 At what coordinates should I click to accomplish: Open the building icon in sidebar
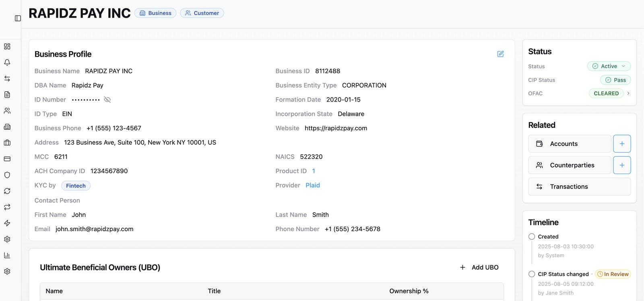(x=7, y=127)
